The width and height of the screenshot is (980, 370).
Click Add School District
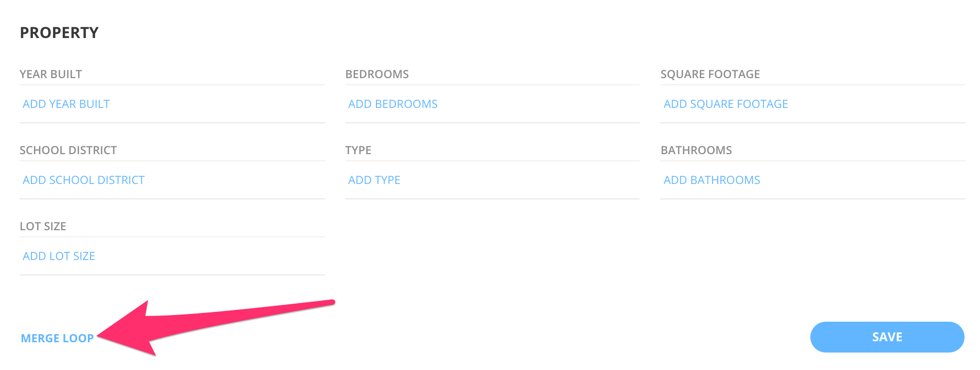tap(83, 180)
